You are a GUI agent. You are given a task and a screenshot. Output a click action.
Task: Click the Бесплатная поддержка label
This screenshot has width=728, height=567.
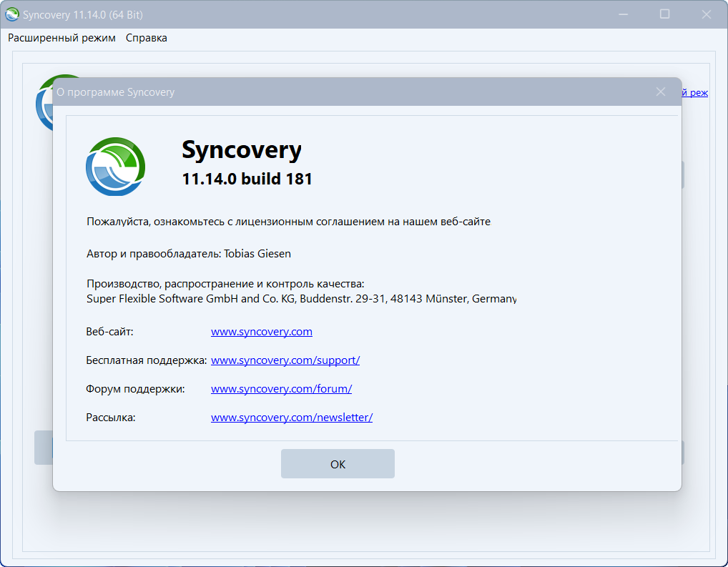(147, 360)
